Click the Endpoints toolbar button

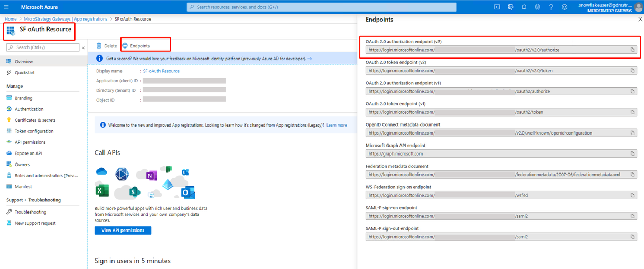click(136, 46)
